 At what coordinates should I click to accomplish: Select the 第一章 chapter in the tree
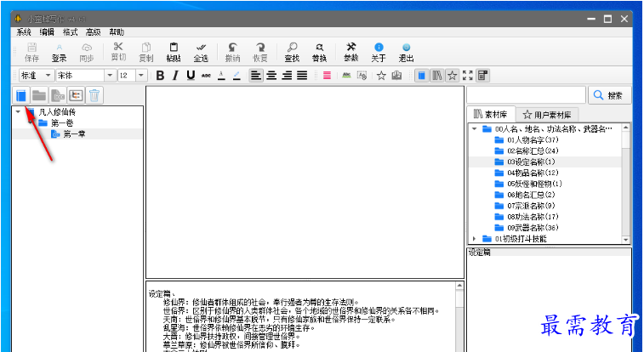[74, 134]
